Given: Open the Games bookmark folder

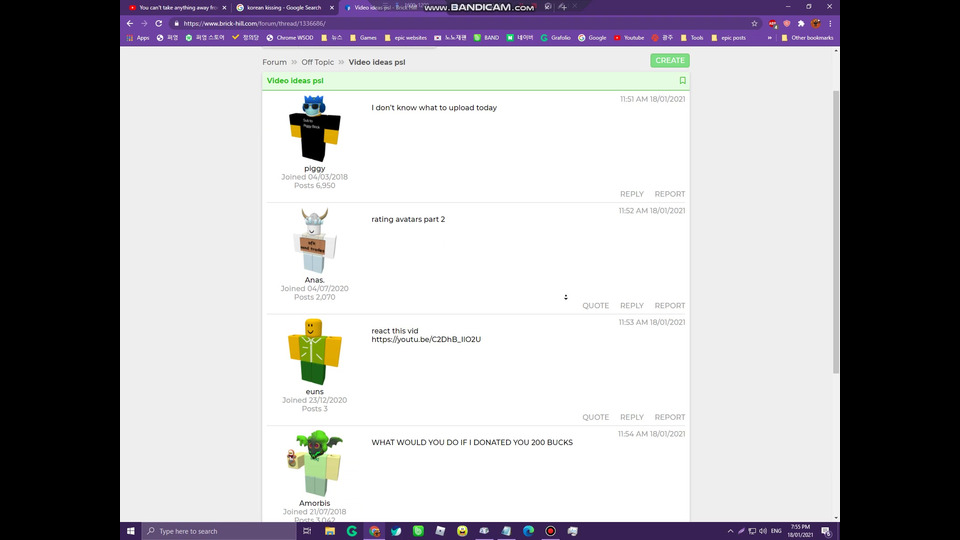Looking at the screenshot, I should point(363,38).
